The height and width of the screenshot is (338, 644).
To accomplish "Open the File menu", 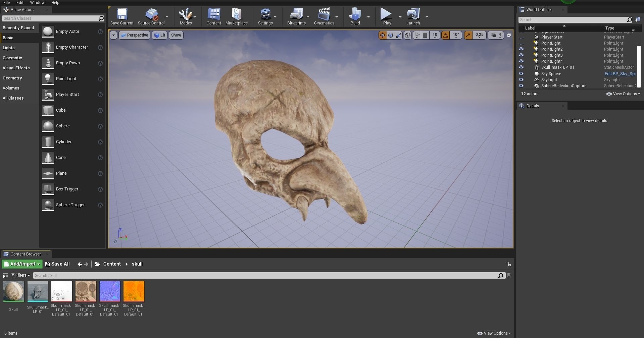I will pyautogui.click(x=6, y=2).
